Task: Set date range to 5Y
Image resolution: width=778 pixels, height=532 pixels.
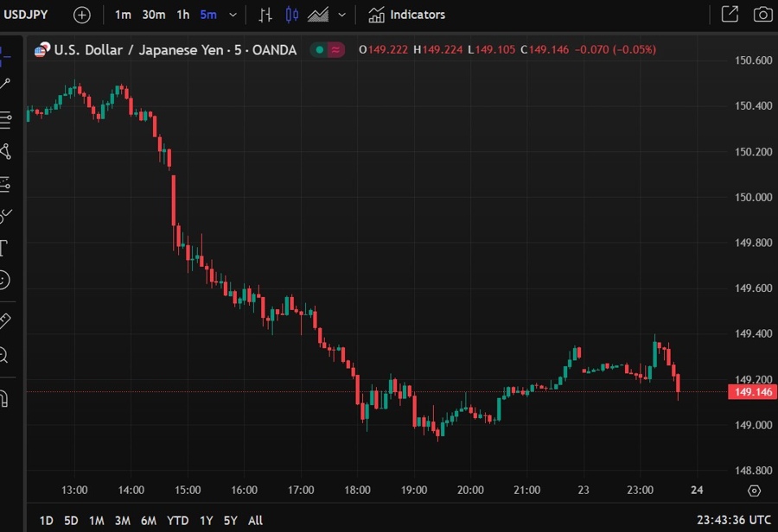Action: pyautogui.click(x=230, y=521)
